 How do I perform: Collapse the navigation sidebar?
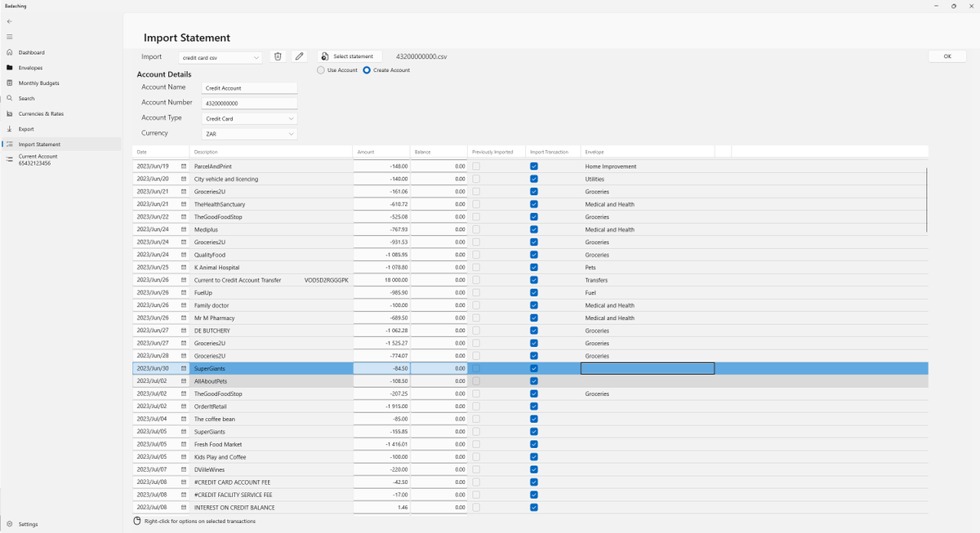tap(9, 36)
